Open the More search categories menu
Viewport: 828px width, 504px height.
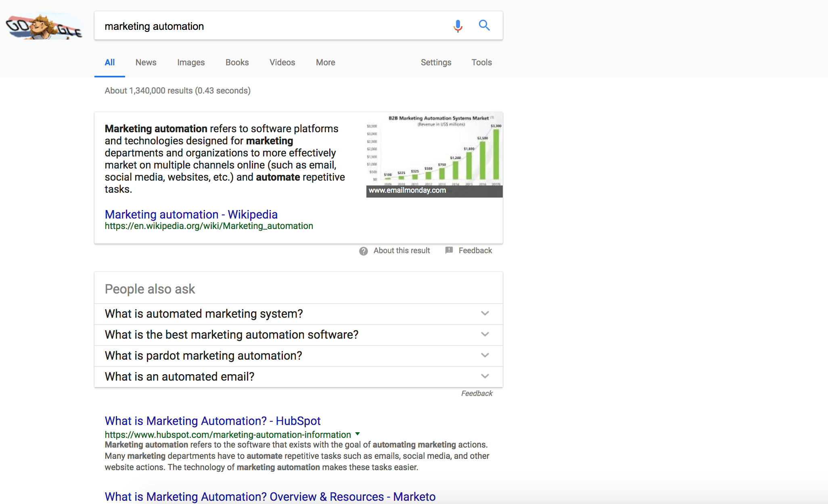pos(325,62)
